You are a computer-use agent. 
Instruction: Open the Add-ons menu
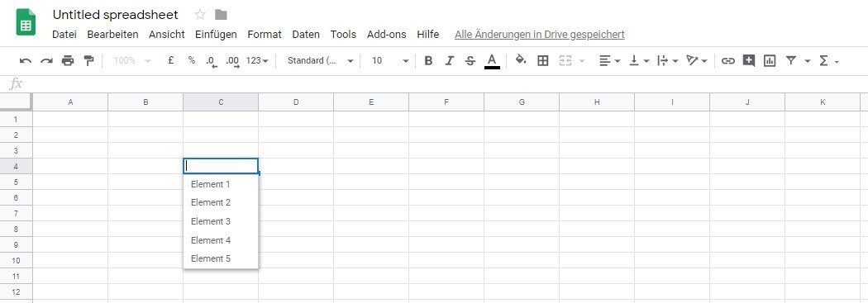(x=386, y=35)
